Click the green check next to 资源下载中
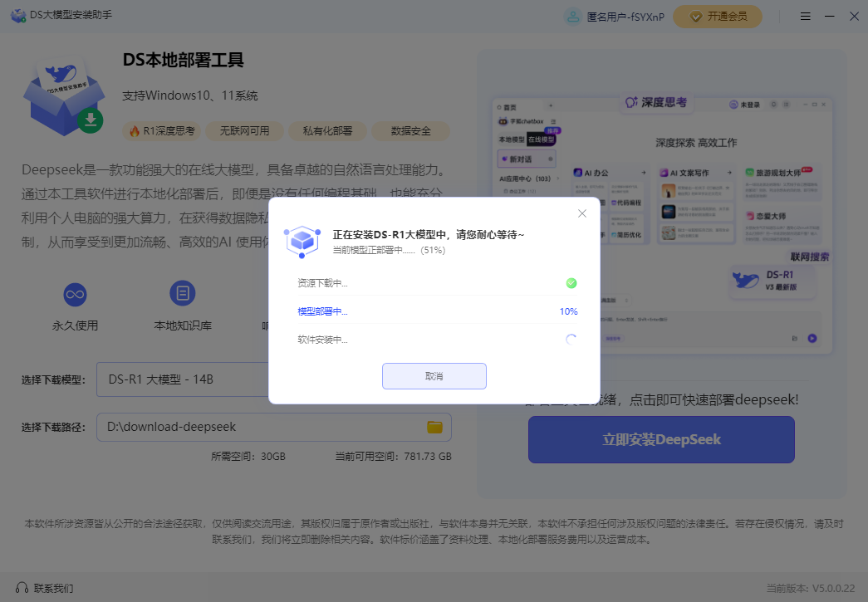 571,283
